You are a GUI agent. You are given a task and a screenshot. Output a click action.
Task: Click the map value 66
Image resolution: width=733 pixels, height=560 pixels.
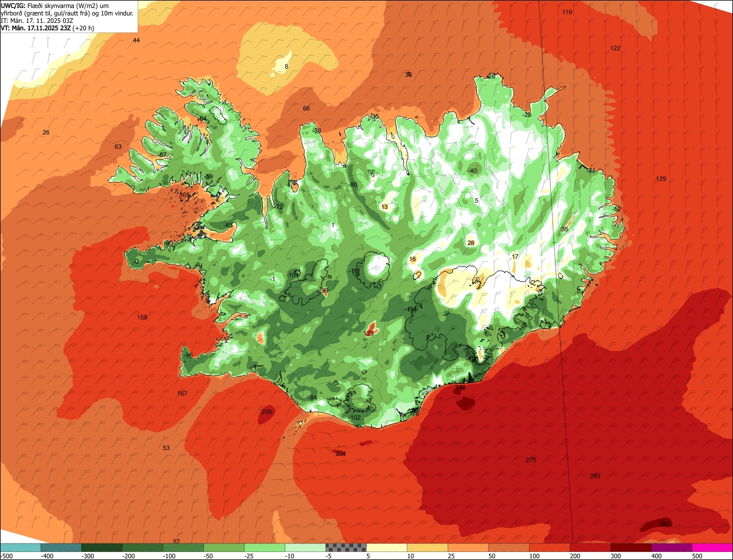(306, 108)
